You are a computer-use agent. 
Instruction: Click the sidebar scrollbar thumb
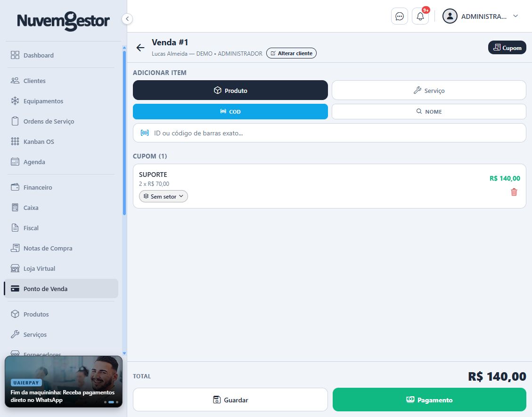(124, 133)
